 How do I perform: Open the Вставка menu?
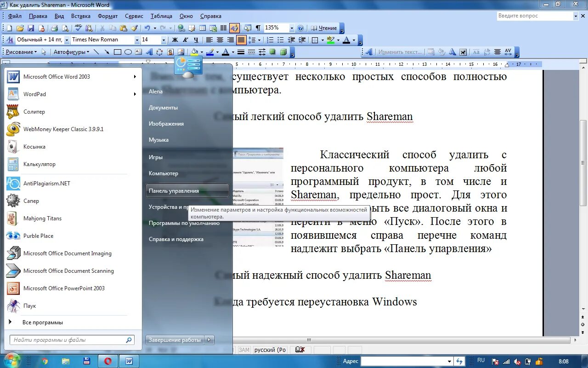point(81,16)
